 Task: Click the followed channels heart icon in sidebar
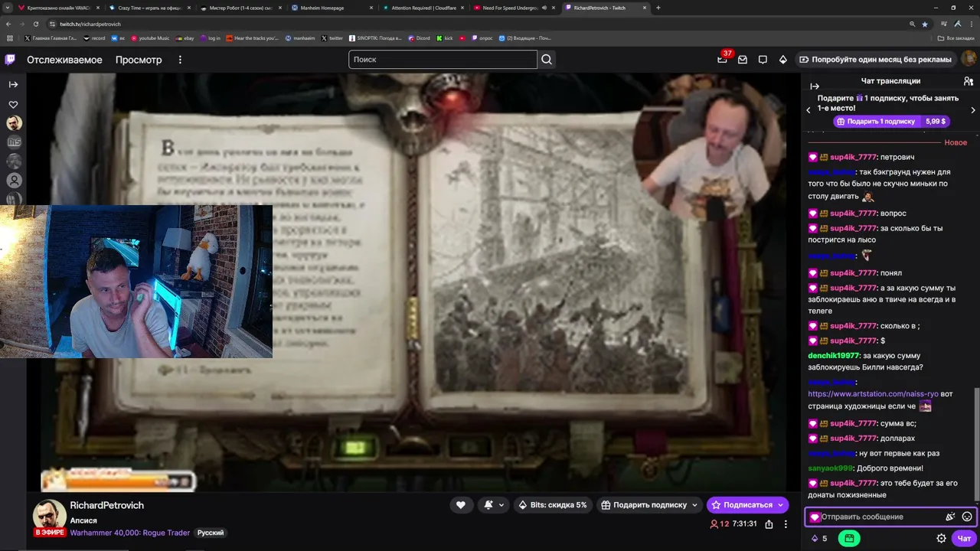tap(13, 104)
